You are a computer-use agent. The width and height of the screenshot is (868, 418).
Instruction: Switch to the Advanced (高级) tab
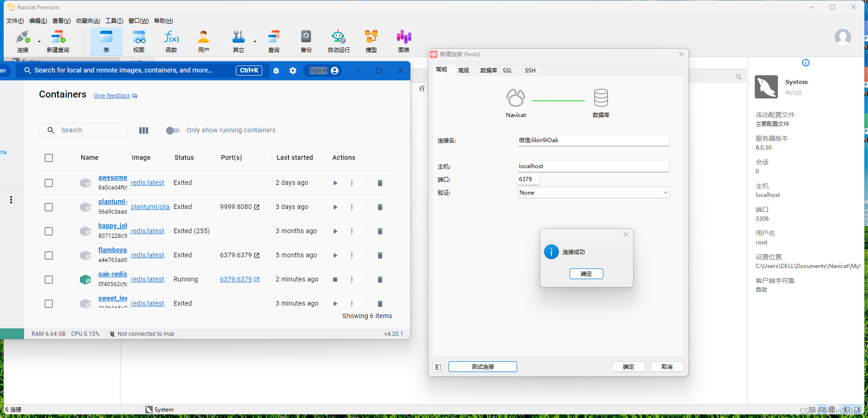[463, 71]
